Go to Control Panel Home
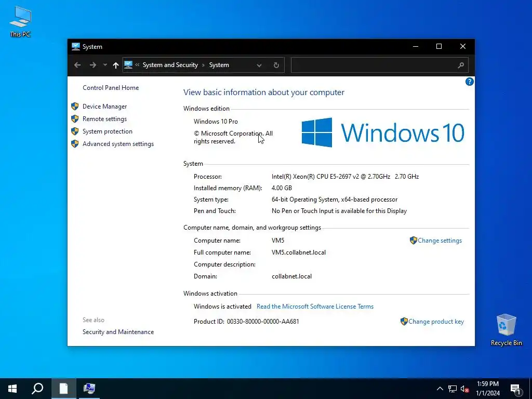Screen dimensions: 532x399 (x=111, y=87)
